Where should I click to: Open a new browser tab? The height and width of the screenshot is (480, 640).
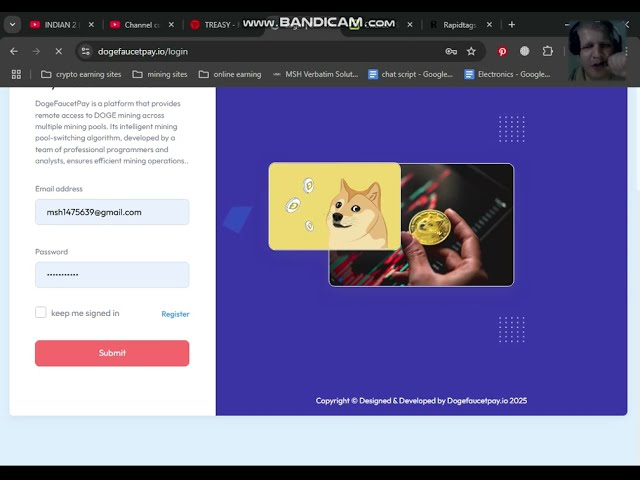(512, 24)
